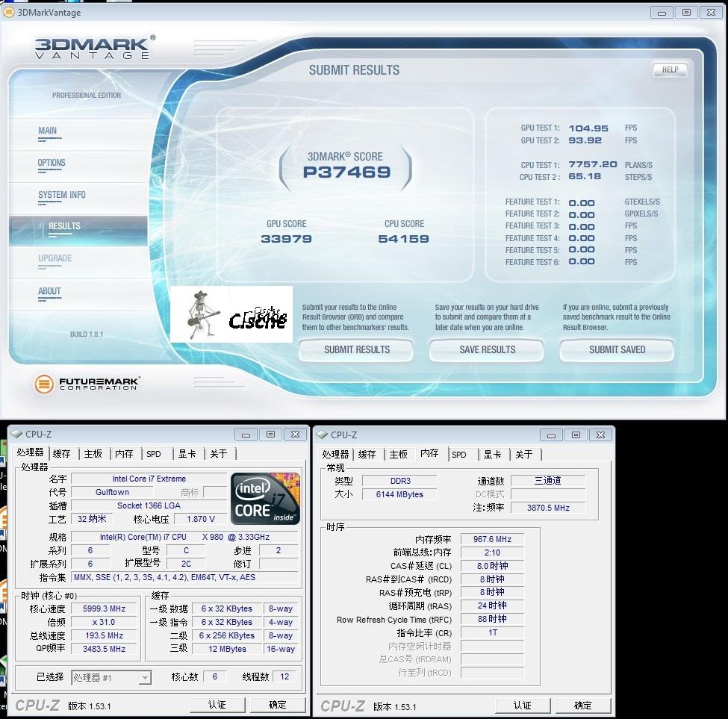Minimize the left CPU-Z window

(x=246, y=435)
